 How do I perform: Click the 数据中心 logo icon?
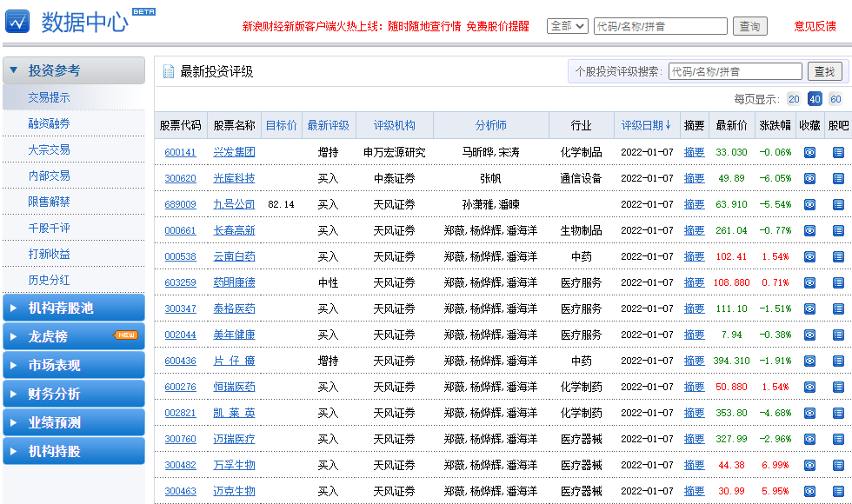17,22
